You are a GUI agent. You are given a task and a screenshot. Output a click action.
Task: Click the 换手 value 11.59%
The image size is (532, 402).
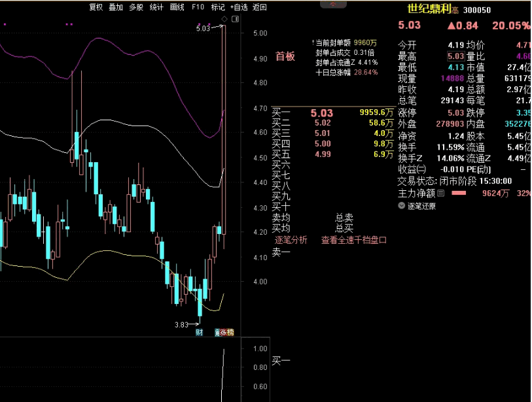pos(450,147)
